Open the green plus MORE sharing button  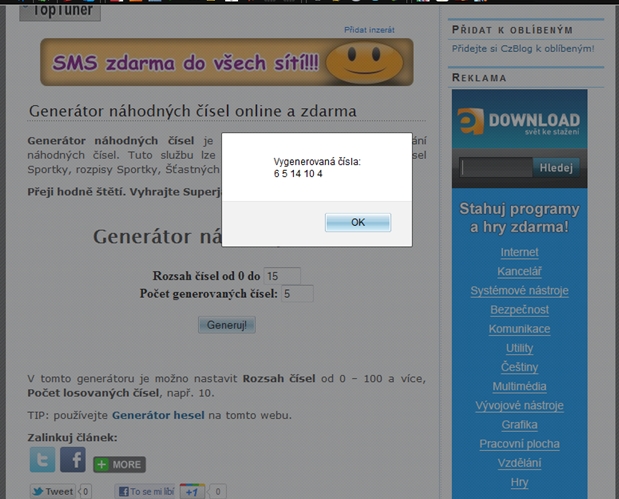pos(119,465)
